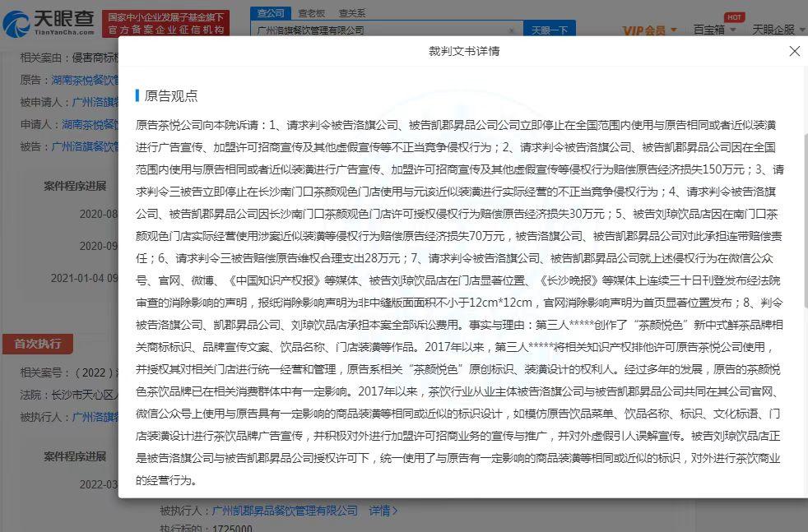Select the 查公司 tab

(272, 13)
